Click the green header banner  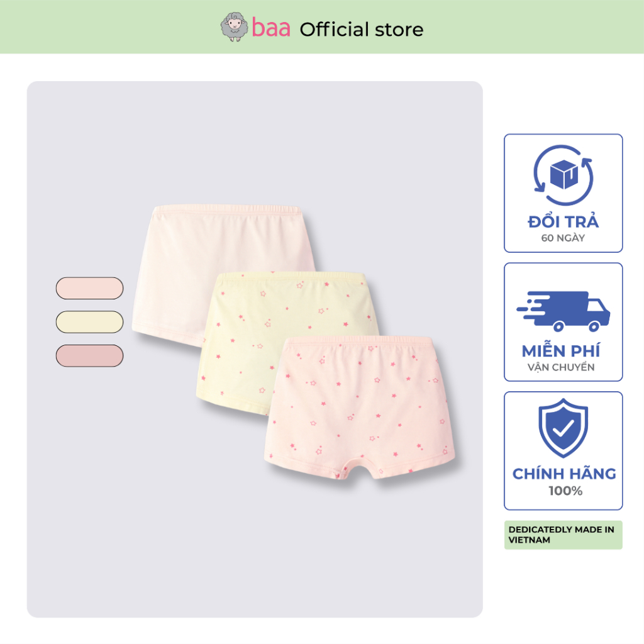pyautogui.click(x=322, y=26)
